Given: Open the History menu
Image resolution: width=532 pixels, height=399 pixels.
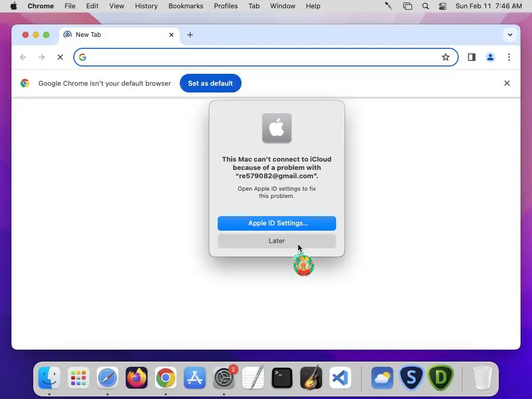Looking at the screenshot, I should pos(146,6).
